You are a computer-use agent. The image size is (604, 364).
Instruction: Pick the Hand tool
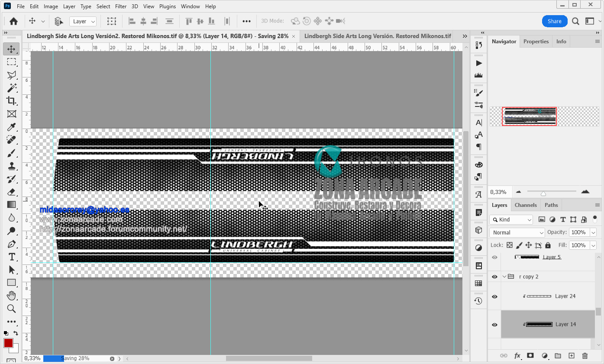point(11,296)
